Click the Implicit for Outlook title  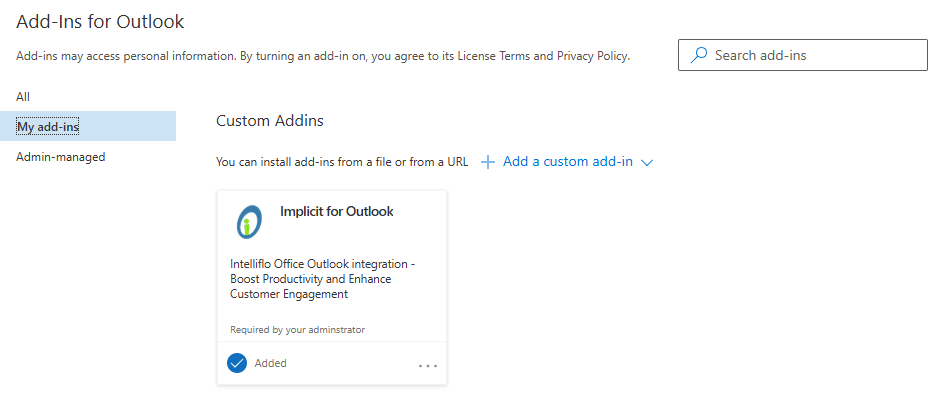[336, 211]
